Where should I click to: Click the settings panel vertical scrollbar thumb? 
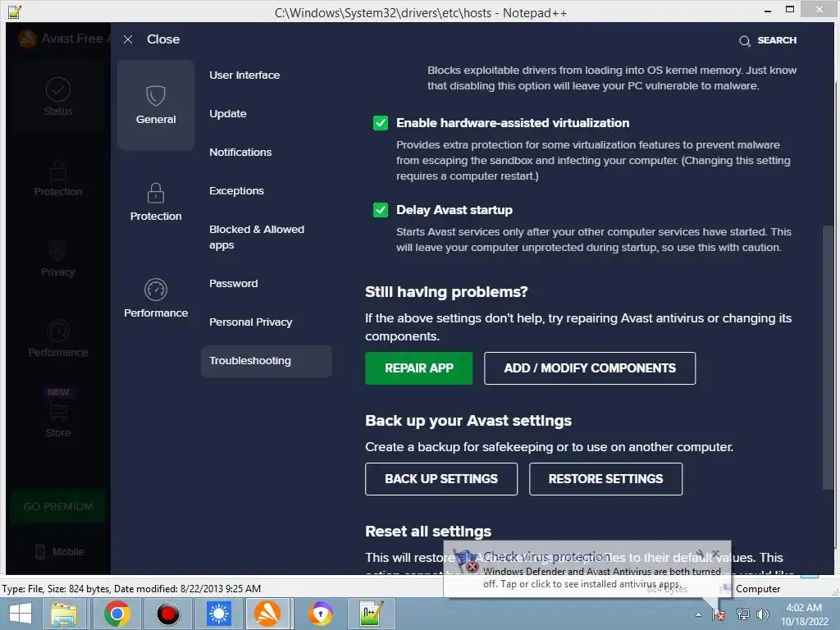point(828,358)
